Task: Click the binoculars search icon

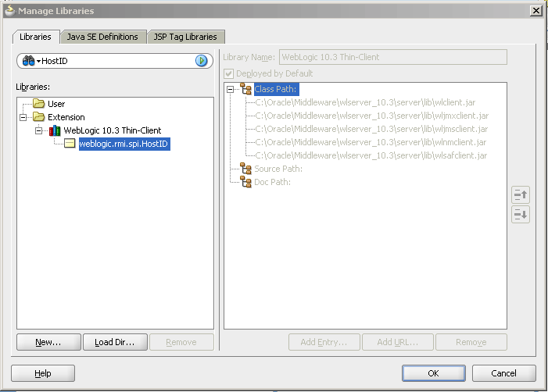Action: click(x=28, y=61)
